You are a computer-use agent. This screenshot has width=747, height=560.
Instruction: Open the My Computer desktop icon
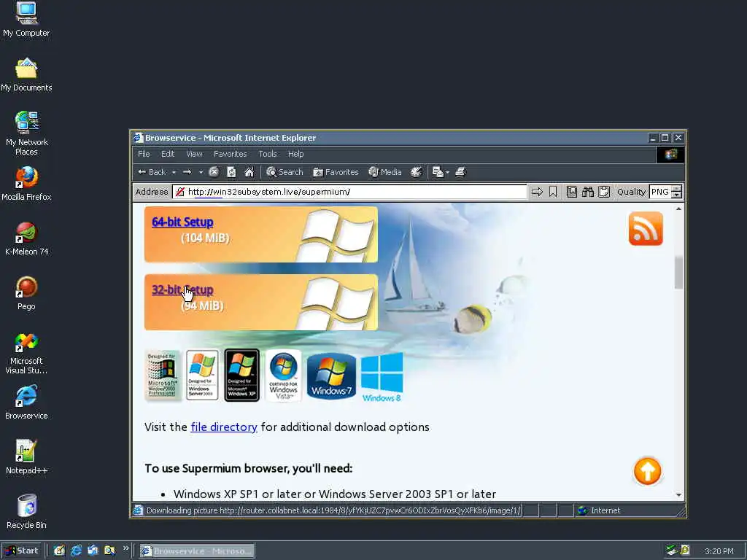pyautogui.click(x=26, y=20)
